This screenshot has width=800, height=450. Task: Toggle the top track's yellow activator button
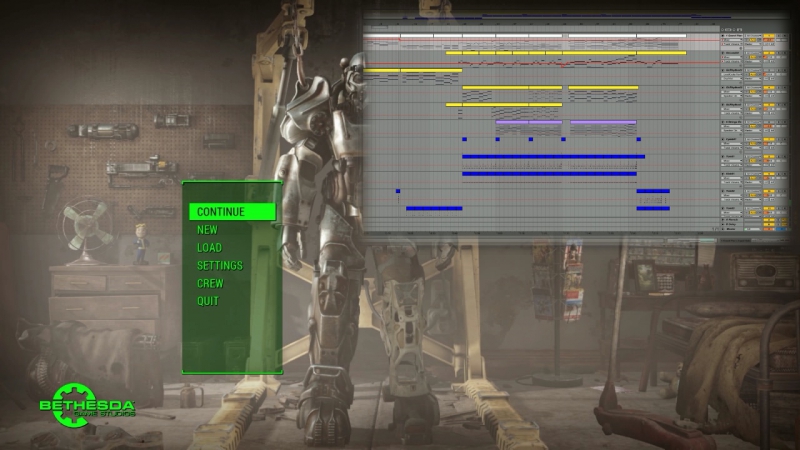click(x=769, y=36)
